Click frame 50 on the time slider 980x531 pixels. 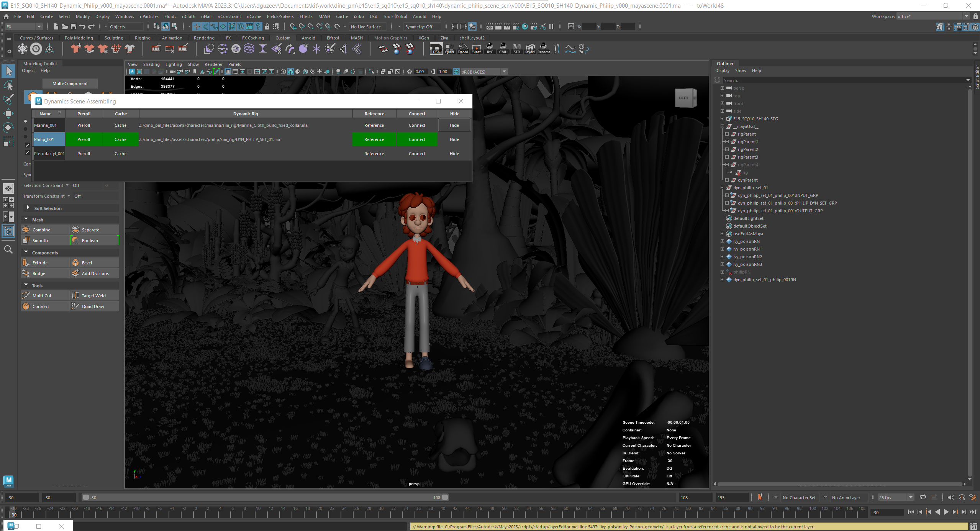coord(504,511)
